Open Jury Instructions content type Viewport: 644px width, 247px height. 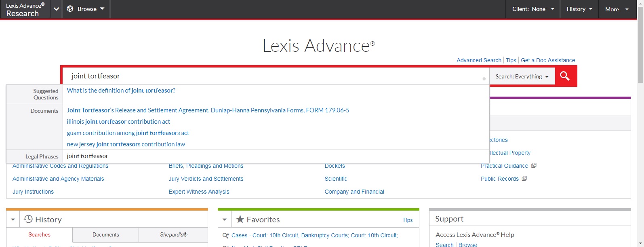33,192
